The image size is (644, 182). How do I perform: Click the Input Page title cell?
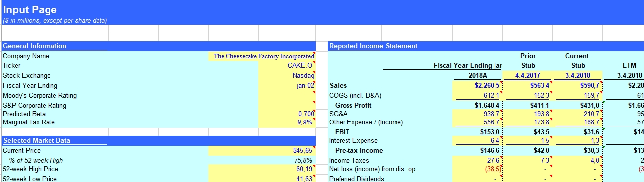coord(30,10)
